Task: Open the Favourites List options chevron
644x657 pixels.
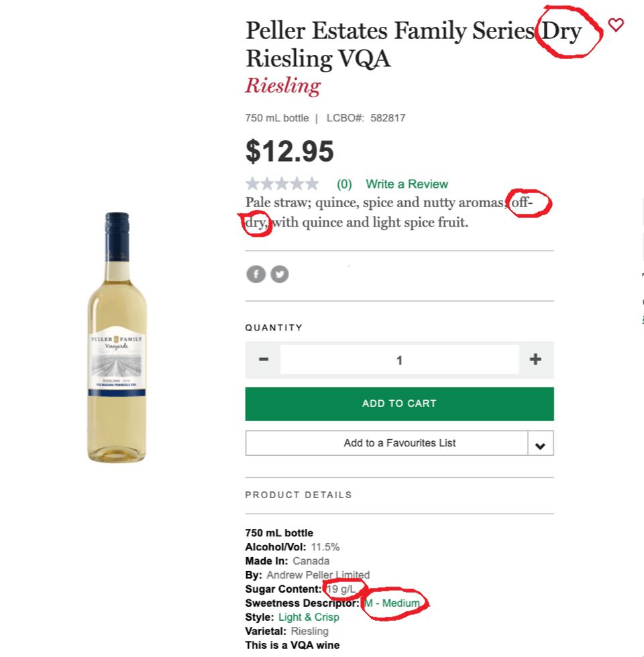Action: (540, 442)
